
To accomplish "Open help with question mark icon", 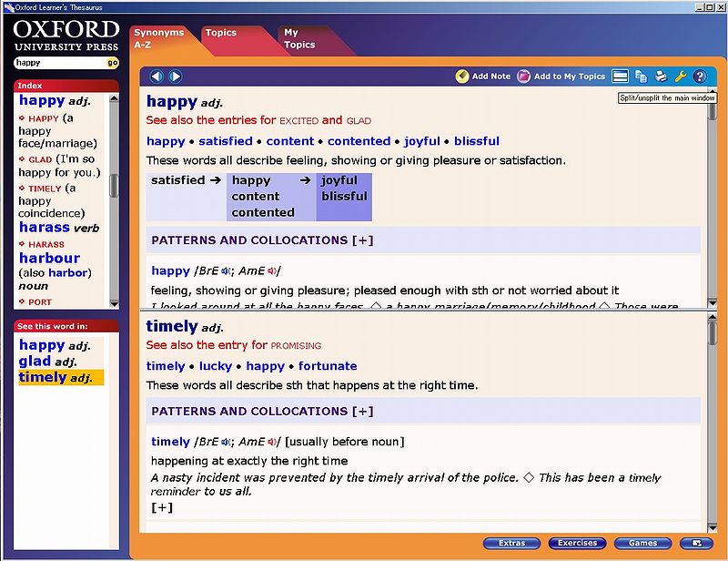I will coord(699,76).
